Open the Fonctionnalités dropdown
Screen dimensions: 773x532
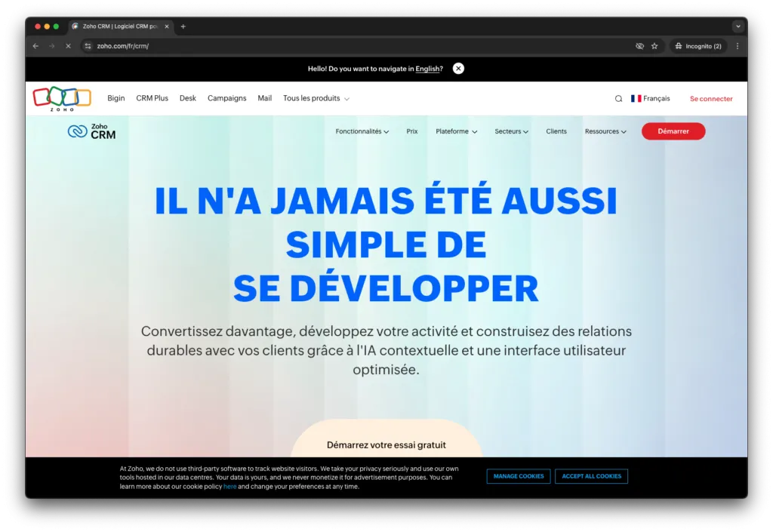point(362,131)
